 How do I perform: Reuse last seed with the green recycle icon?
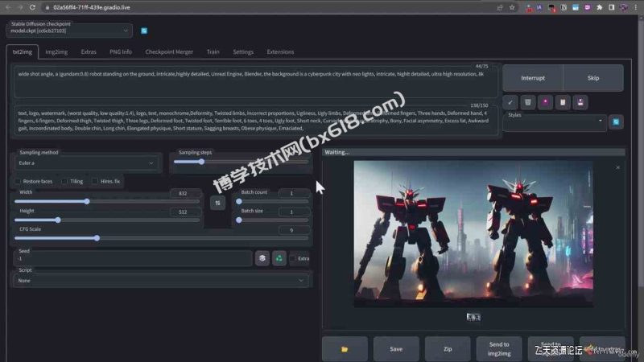point(279,258)
